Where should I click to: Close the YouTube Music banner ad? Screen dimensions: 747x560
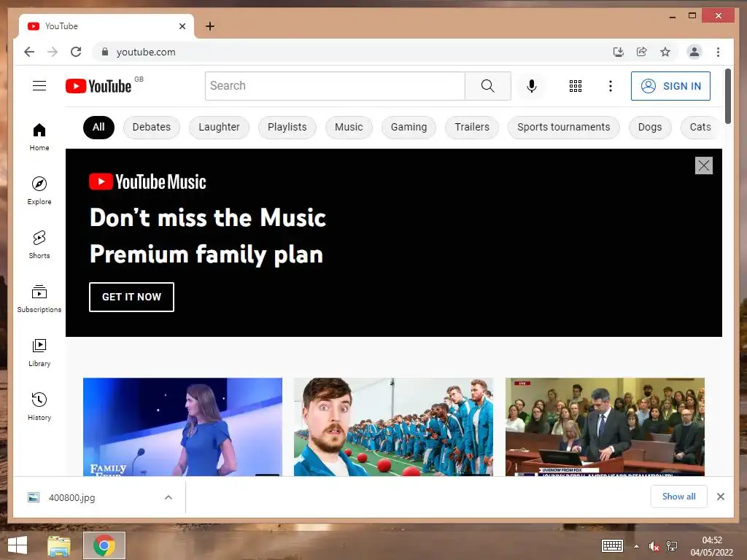tap(704, 166)
